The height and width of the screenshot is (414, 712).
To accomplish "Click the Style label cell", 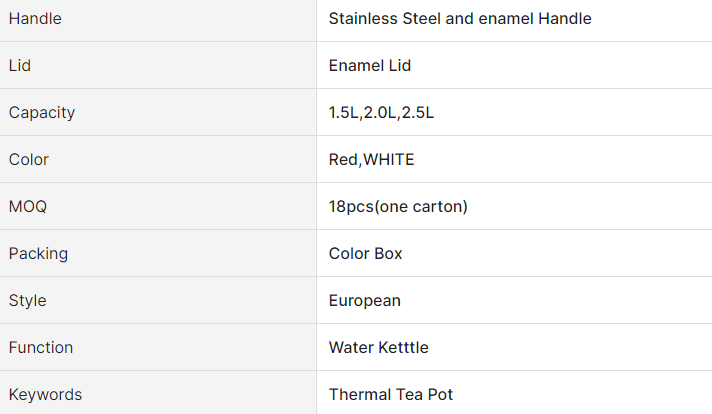I will [28, 301].
